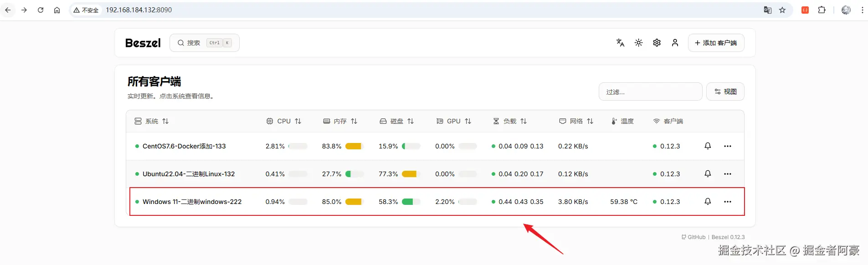Click CentOS7.6 memory bar 83.8%
The image size is (868, 265).
click(x=354, y=146)
